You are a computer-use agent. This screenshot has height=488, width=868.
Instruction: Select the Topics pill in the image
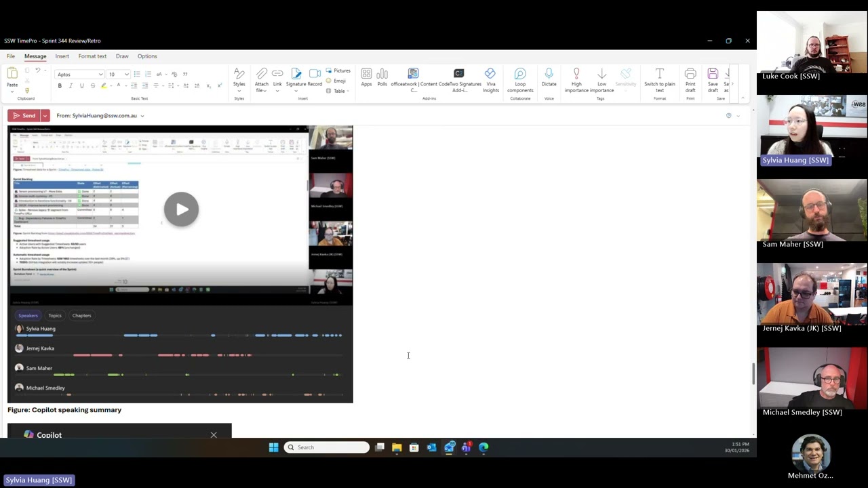click(55, 315)
